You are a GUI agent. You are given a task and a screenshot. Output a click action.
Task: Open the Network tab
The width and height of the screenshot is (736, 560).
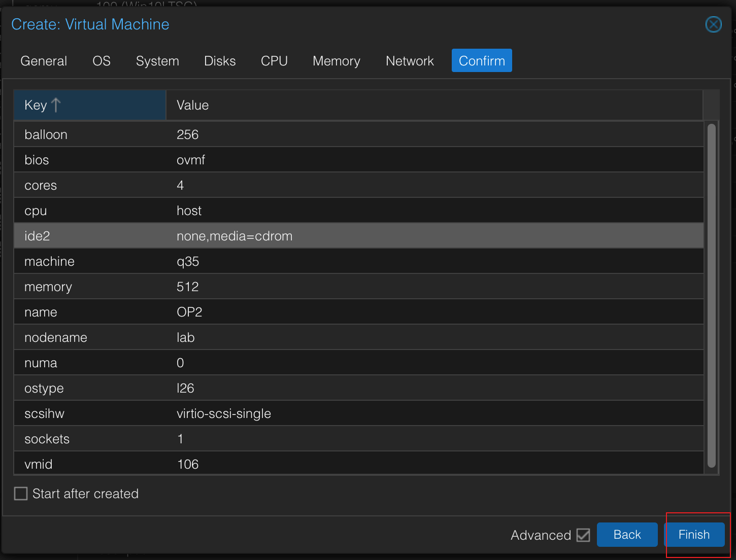coord(410,61)
